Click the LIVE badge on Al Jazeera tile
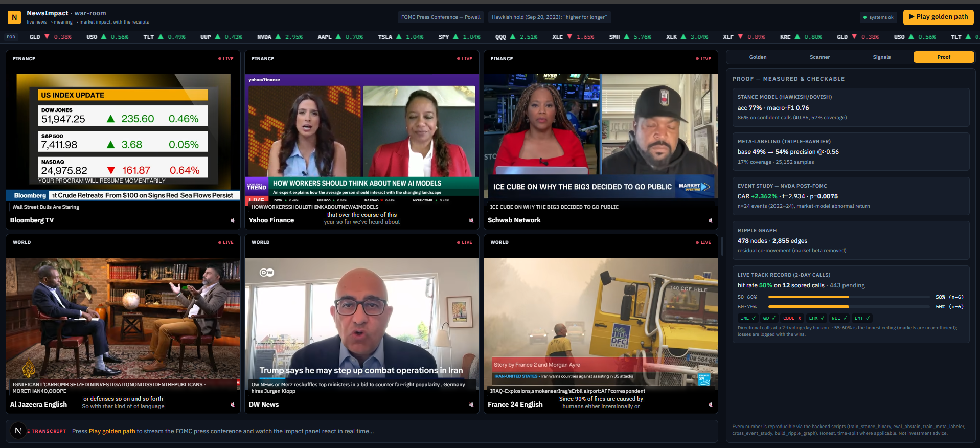 tap(226, 242)
